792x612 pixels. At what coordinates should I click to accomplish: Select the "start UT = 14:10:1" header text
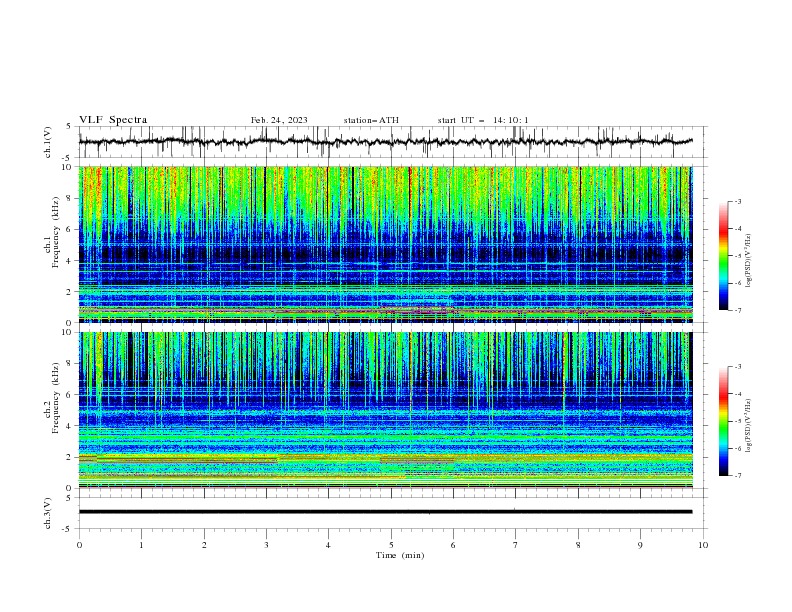tap(482, 120)
